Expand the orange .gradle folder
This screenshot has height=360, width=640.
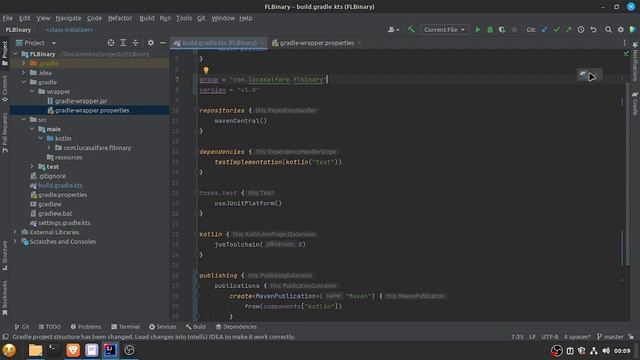pos(24,63)
